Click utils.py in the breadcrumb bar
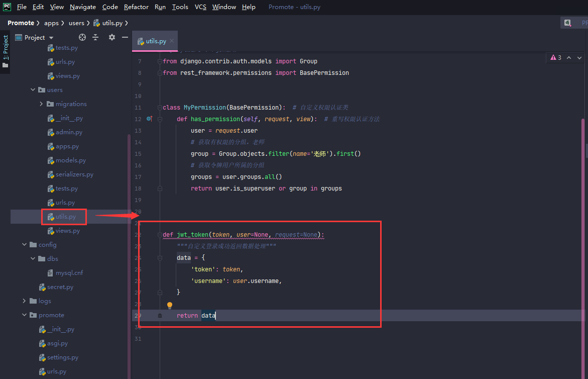 click(108, 23)
